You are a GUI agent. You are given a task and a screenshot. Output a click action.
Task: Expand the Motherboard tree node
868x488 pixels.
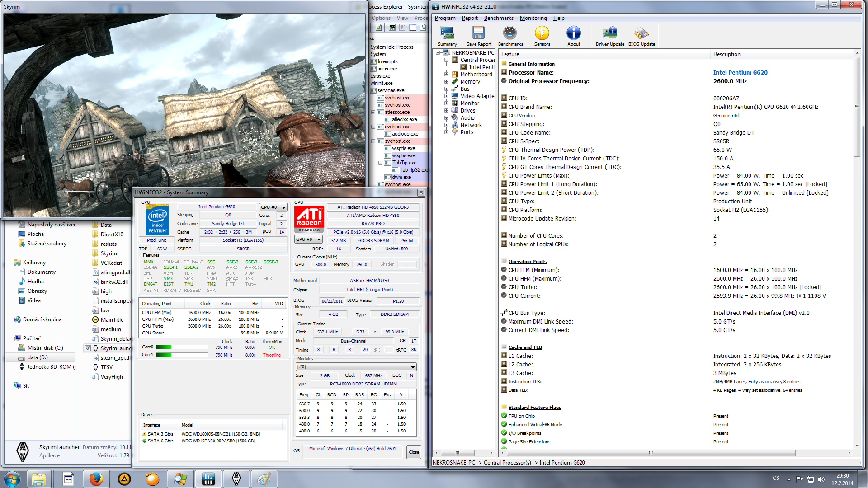[446, 75]
